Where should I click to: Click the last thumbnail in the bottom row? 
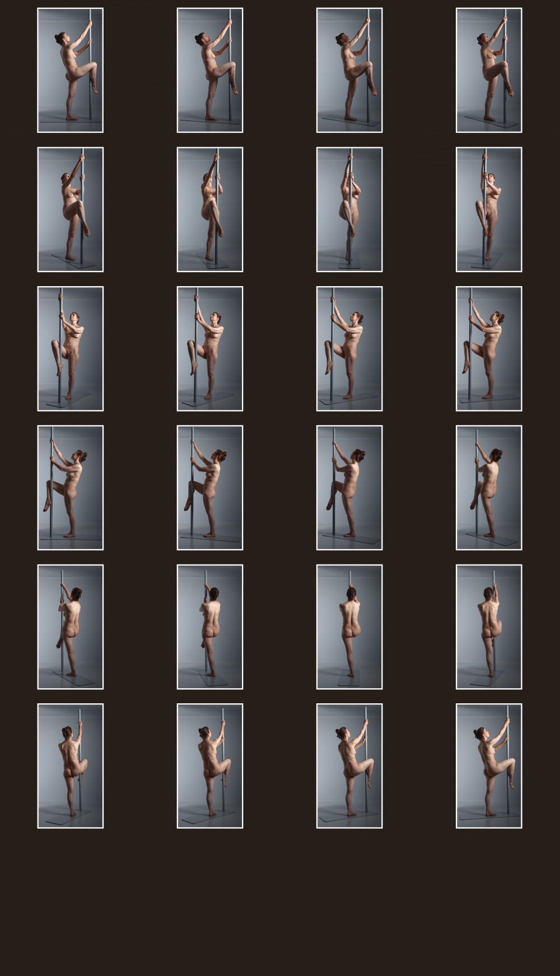tap(489, 766)
